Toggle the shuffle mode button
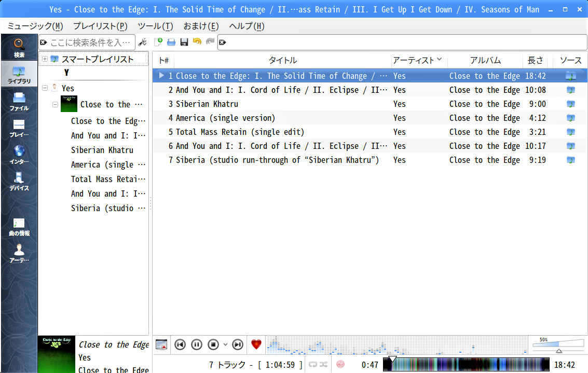The image size is (588, 373). (x=324, y=364)
